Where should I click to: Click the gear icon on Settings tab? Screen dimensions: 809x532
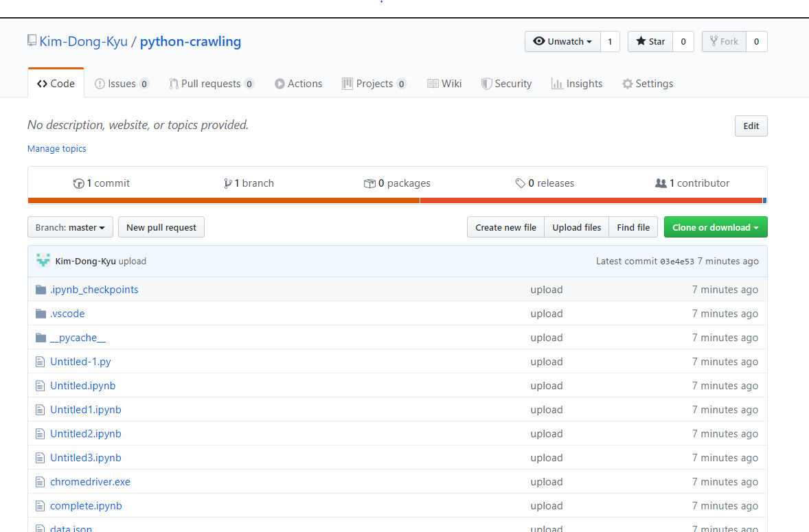(628, 84)
